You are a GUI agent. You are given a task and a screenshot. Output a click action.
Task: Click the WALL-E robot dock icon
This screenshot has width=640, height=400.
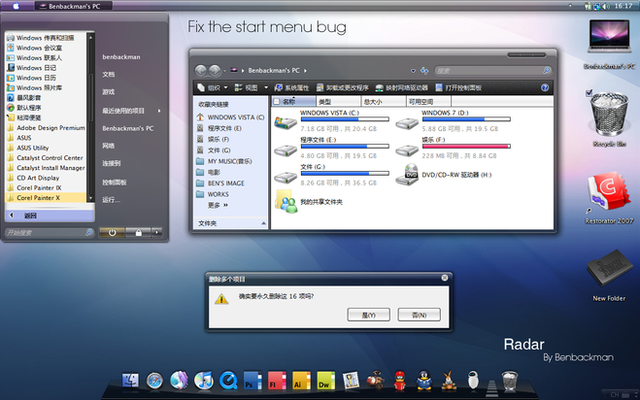[375, 380]
